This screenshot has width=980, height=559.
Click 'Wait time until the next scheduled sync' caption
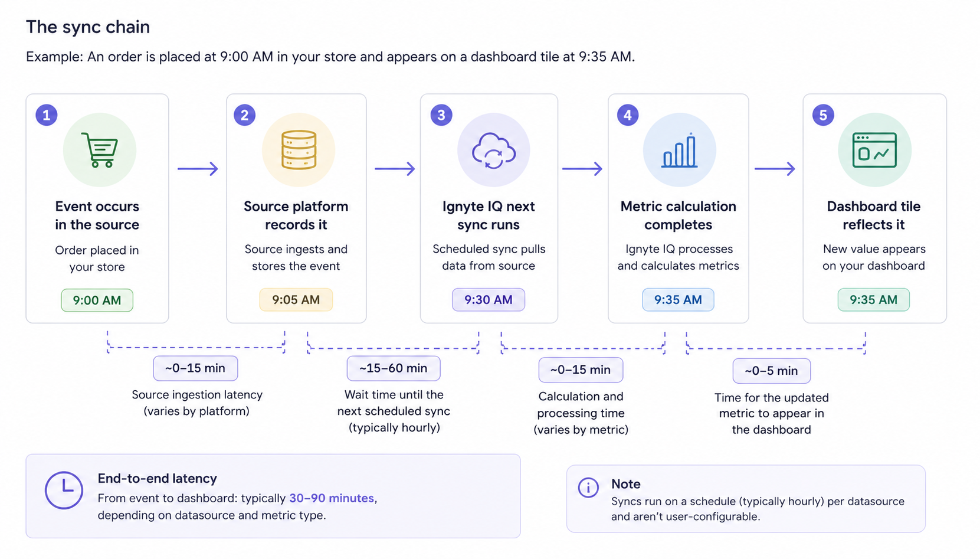394,411
